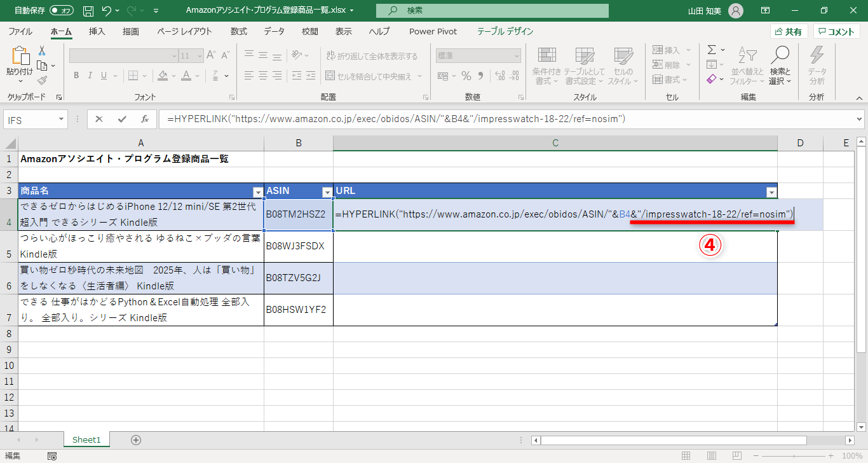Open the insert function fx dialog

pos(145,119)
